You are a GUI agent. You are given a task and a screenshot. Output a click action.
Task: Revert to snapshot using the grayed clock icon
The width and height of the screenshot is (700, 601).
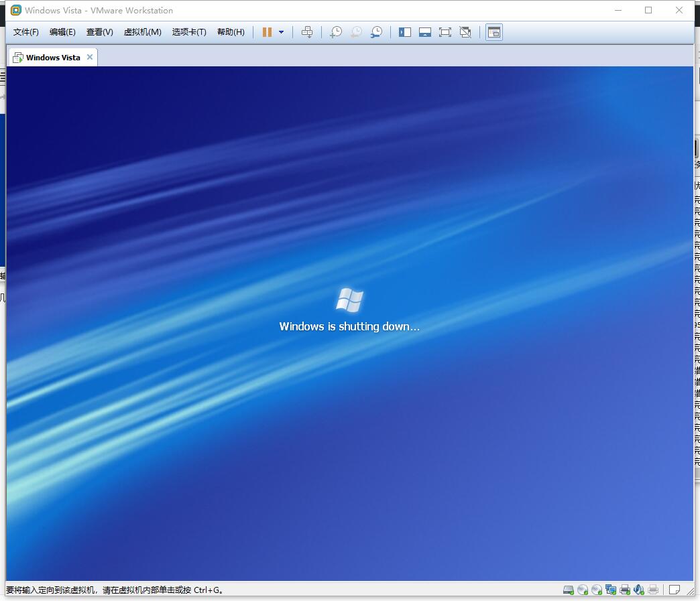tap(356, 32)
